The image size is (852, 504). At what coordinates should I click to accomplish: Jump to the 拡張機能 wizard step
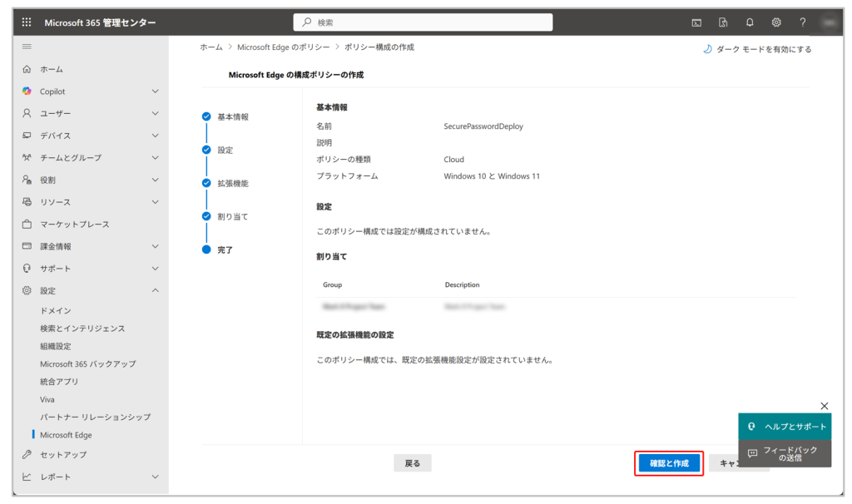(x=233, y=183)
